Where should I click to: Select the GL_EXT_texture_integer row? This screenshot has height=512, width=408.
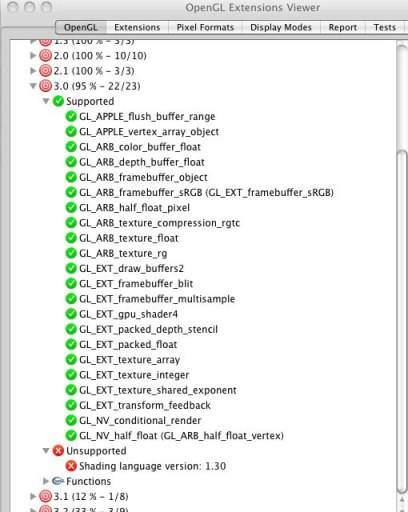(x=134, y=375)
